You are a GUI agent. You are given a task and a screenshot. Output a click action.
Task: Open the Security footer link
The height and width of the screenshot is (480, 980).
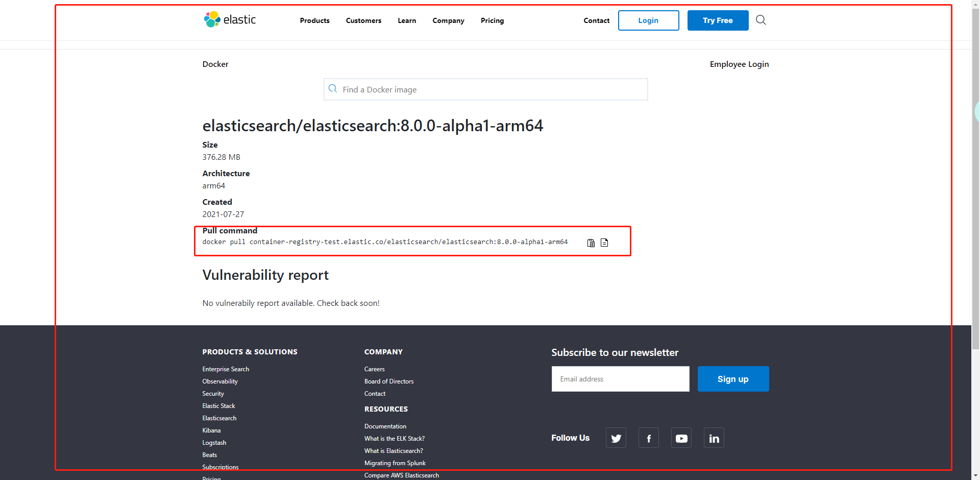[213, 394]
